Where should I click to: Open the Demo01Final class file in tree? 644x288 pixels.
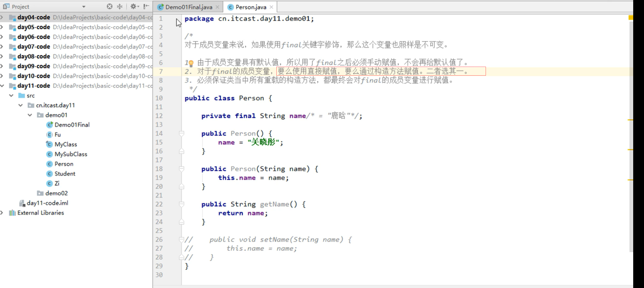[72, 125]
